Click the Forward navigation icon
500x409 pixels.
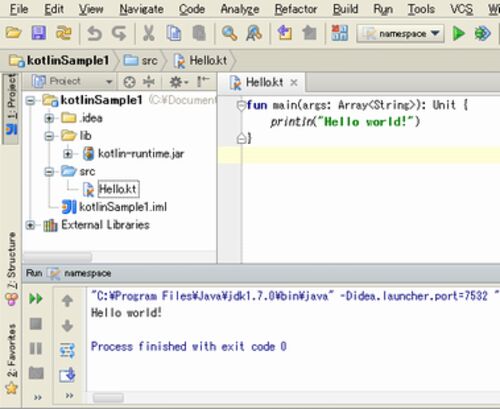pos(310,33)
